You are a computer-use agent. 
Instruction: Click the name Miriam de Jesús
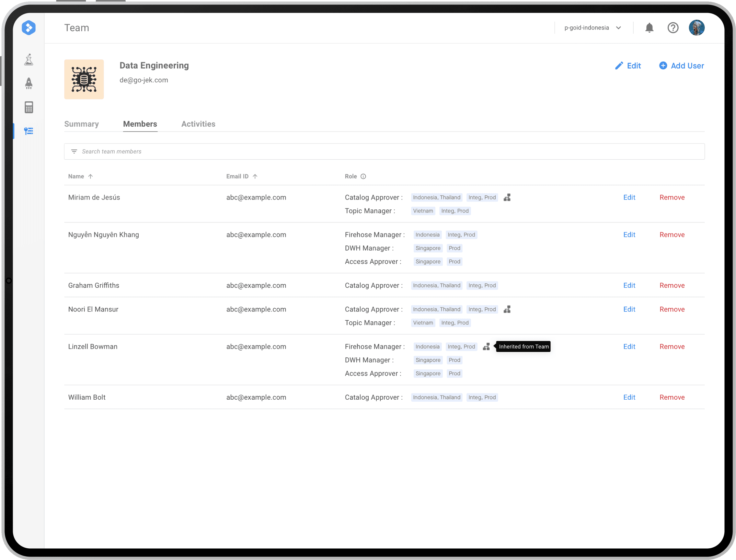(94, 197)
